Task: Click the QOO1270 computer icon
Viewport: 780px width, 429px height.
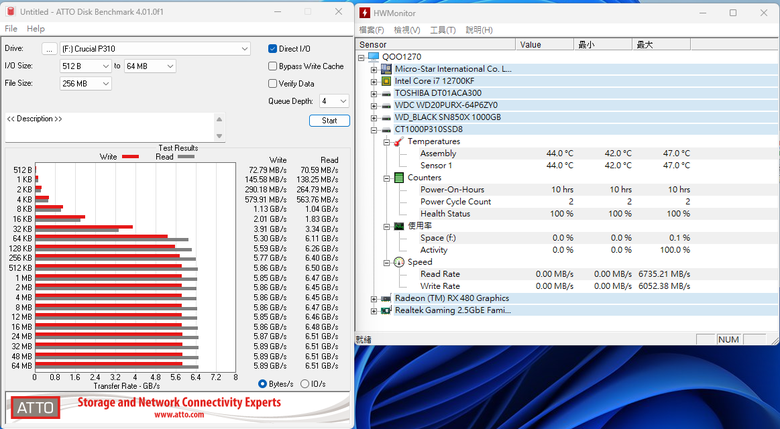Action: pos(373,57)
